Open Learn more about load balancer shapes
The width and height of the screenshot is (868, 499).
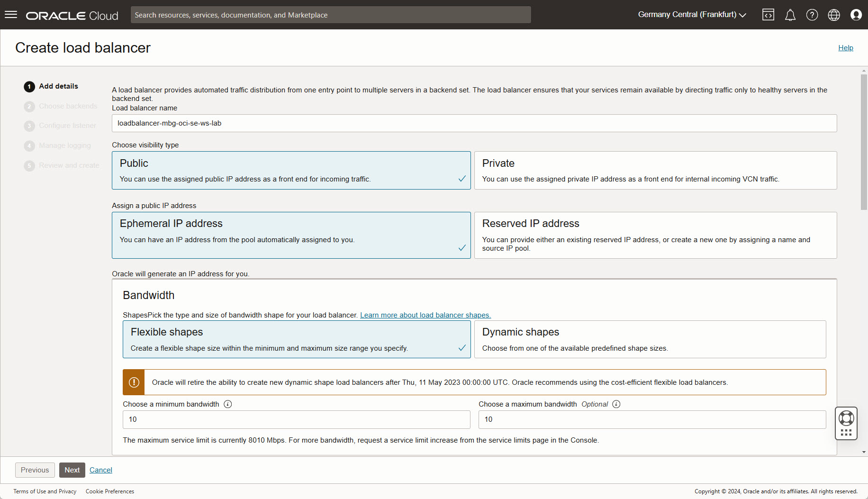tap(425, 315)
